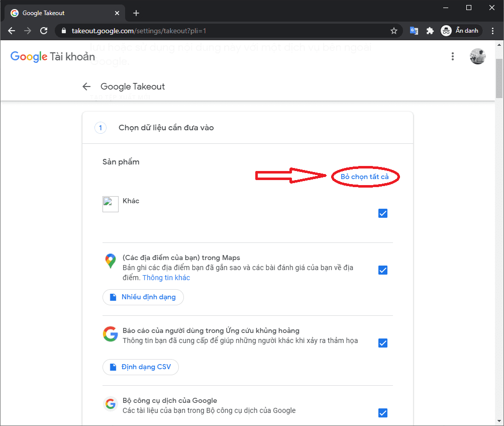Click the account profile avatar
Screen dimensions: 504x426
478,57
